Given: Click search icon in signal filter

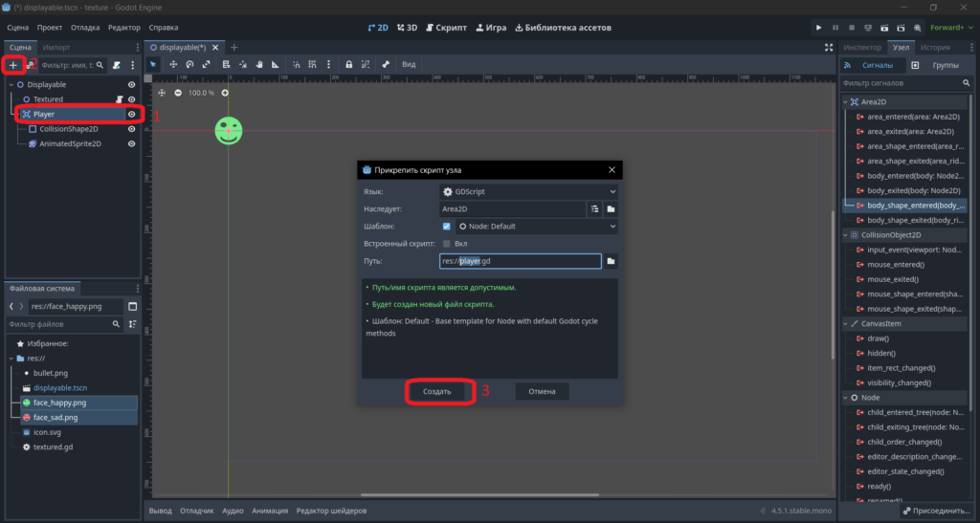Looking at the screenshot, I should pos(967,83).
